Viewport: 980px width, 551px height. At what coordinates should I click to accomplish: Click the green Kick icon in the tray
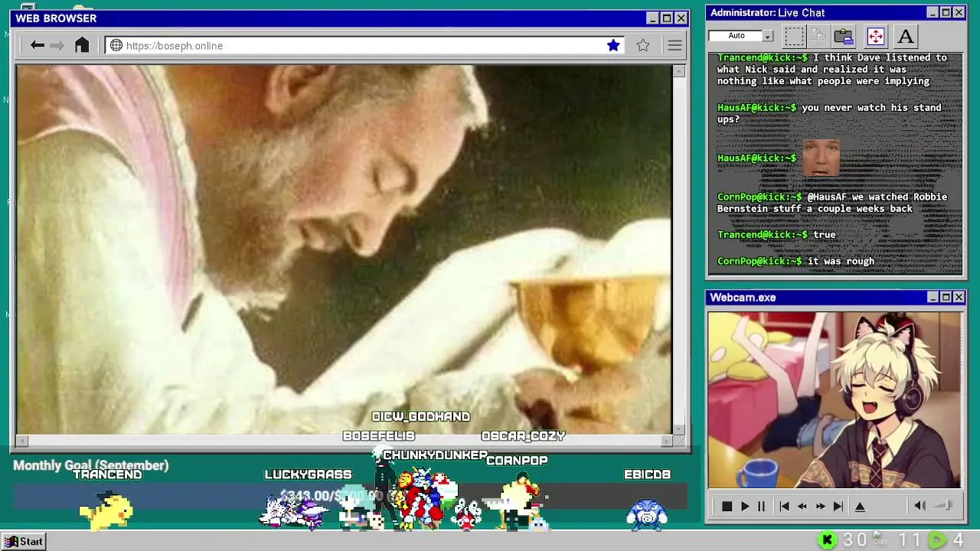(827, 540)
